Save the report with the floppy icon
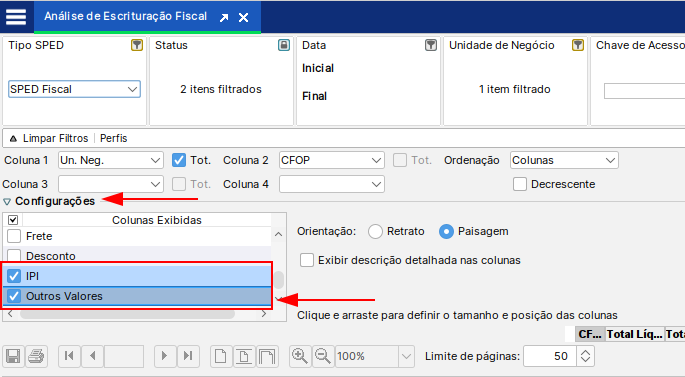685x377 pixels. (x=13, y=356)
